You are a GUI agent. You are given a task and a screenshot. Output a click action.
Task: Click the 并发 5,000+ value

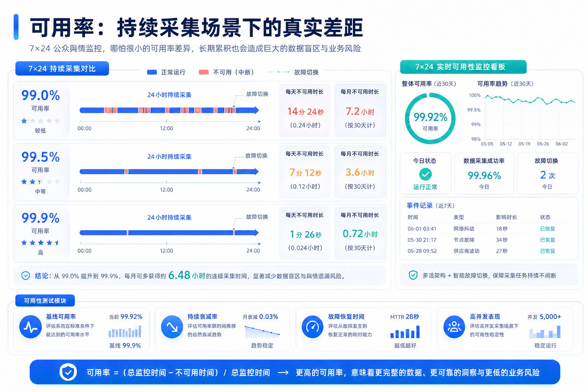point(544,317)
